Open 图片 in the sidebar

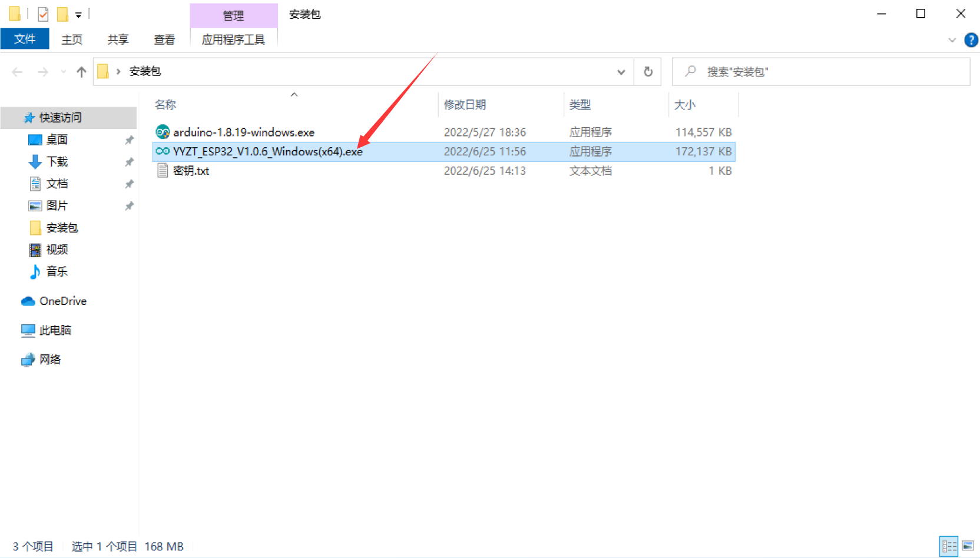[x=57, y=205]
